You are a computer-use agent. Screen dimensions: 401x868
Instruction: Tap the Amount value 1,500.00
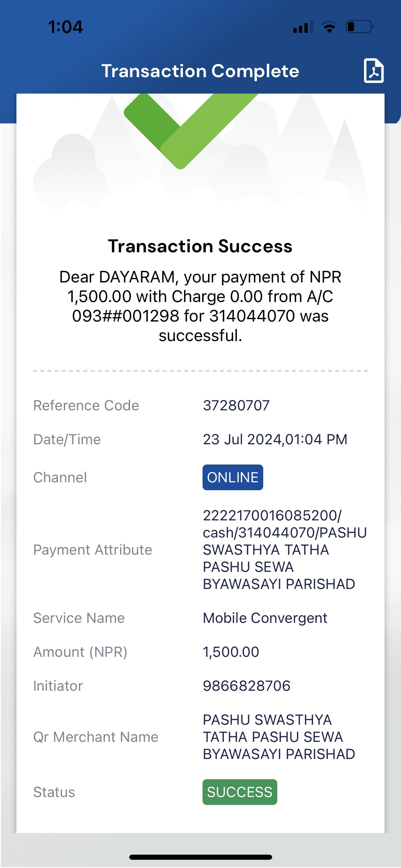[x=231, y=652]
